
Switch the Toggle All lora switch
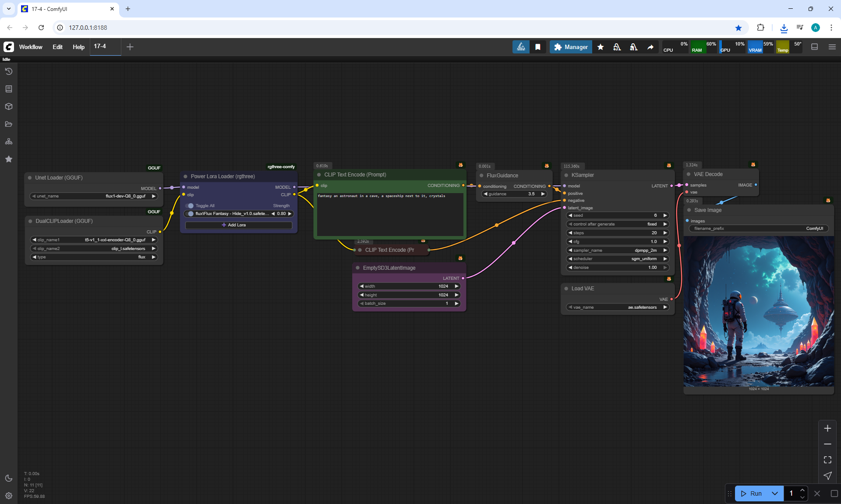[190, 206]
